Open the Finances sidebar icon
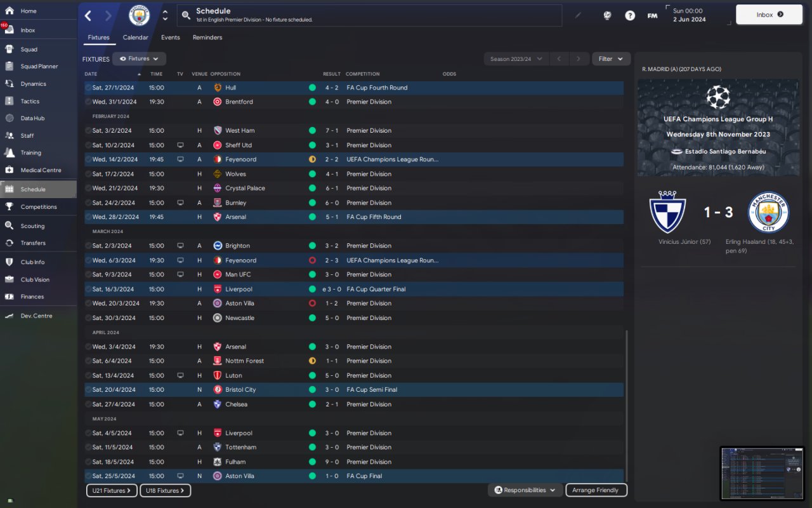The width and height of the screenshot is (812, 508). (10, 296)
